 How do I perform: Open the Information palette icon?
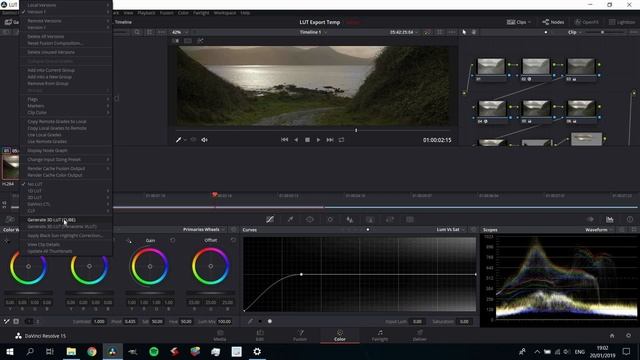[x=630, y=220]
